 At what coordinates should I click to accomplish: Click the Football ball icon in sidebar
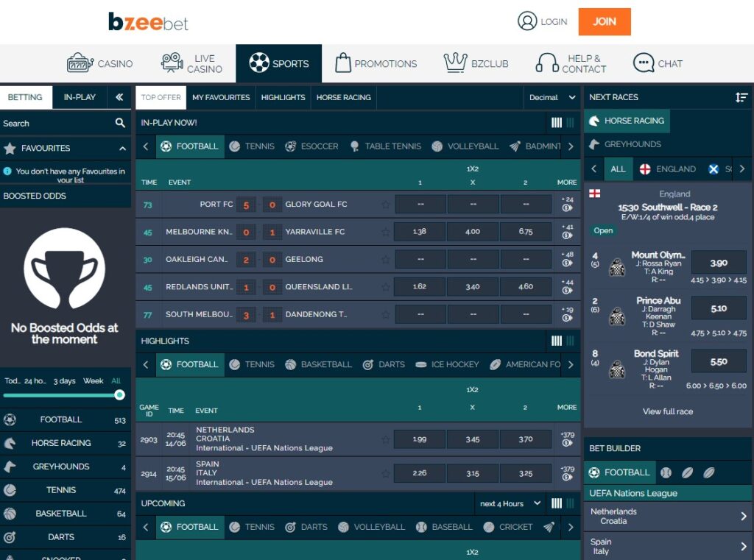coord(10,419)
